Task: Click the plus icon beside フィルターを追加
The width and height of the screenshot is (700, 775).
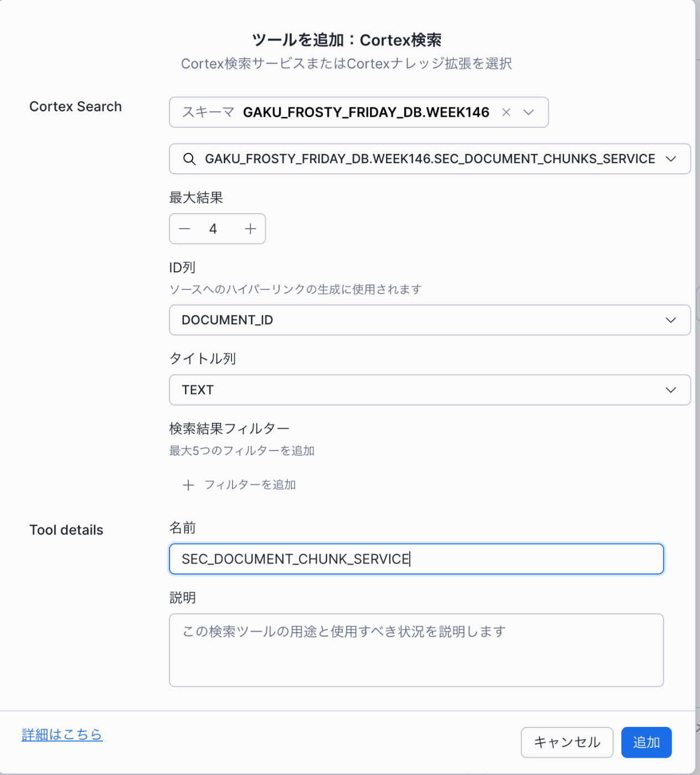Action: pos(188,485)
